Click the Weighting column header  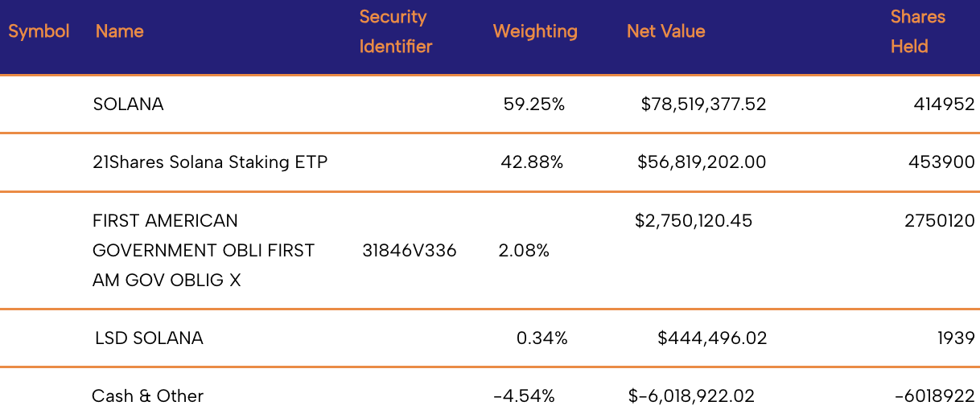[x=535, y=31]
